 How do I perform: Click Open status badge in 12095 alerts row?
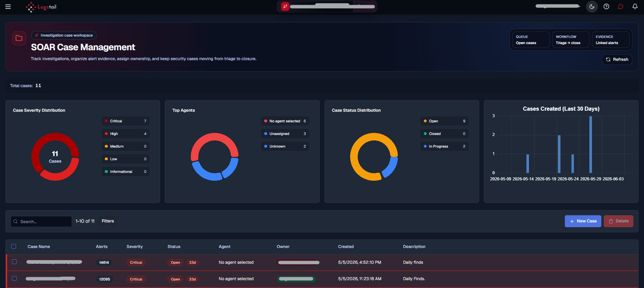click(175, 279)
